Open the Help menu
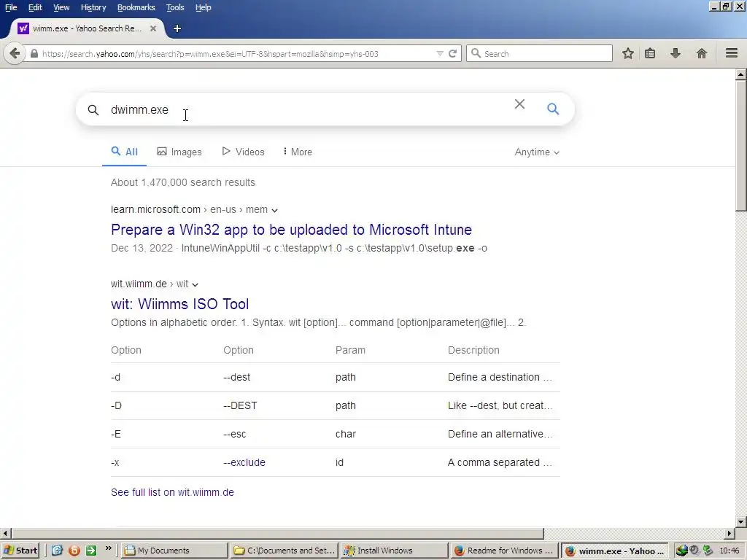The height and width of the screenshot is (560, 747). (204, 7)
